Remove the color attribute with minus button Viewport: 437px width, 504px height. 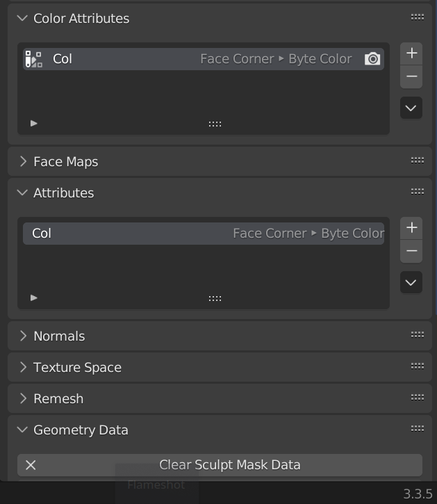point(411,76)
